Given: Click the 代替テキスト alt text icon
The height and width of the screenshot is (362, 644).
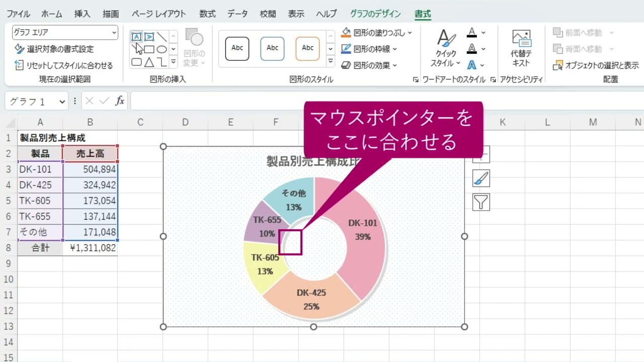Looking at the screenshot, I should click(x=521, y=48).
